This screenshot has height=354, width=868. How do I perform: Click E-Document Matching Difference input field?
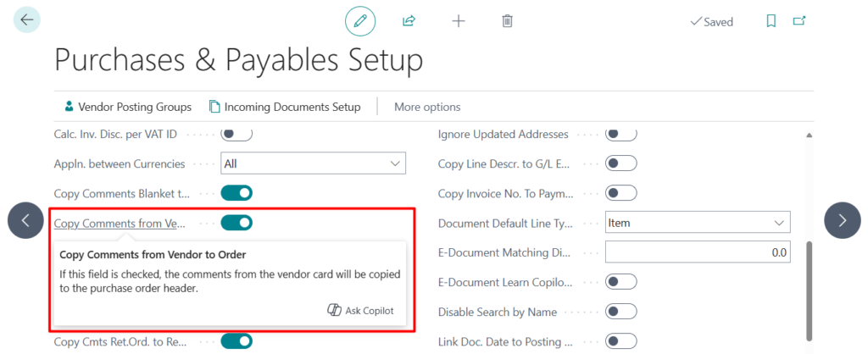point(698,252)
